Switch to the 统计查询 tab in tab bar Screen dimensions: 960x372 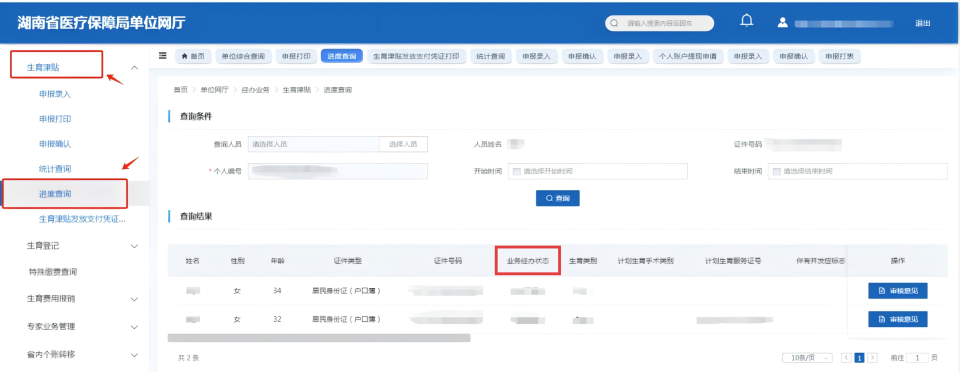[490, 56]
